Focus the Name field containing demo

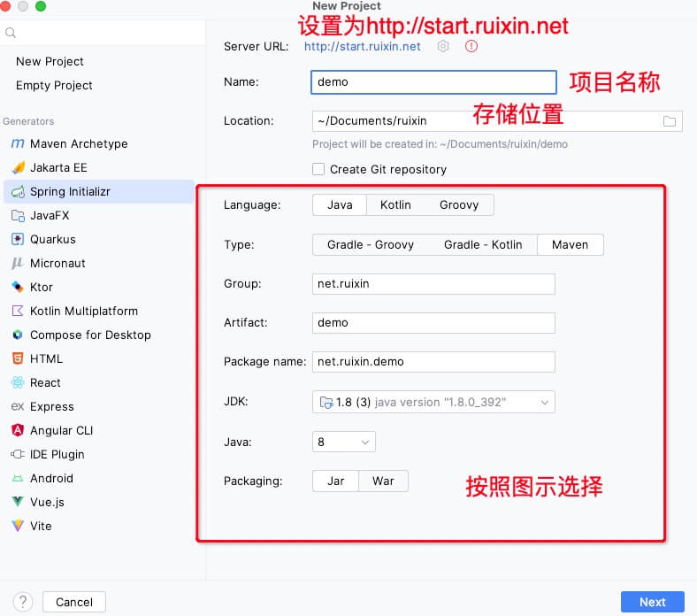433,81
